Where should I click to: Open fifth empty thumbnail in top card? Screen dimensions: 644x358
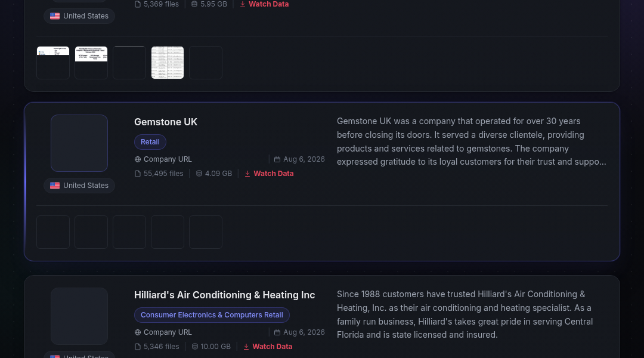(206, 63)
